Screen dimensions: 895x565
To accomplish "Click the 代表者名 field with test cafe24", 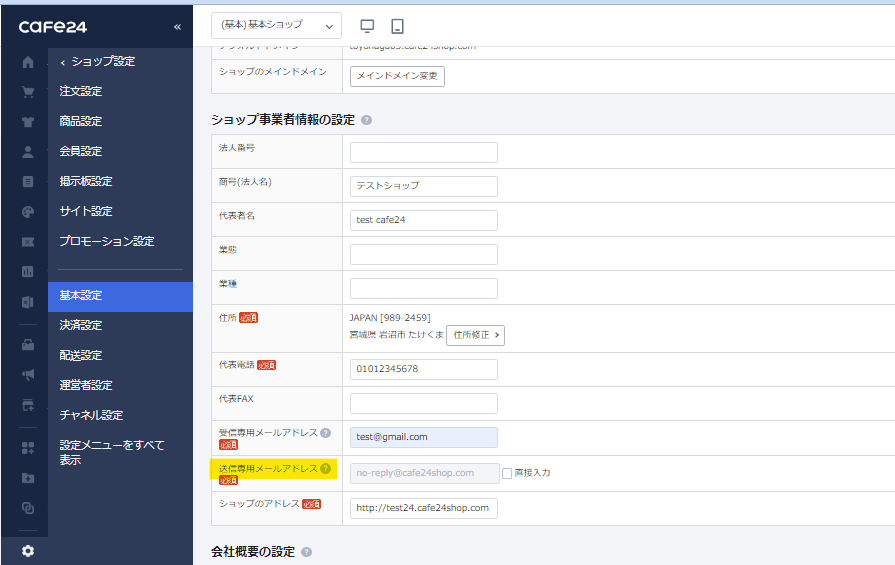I will click(424, 220).
